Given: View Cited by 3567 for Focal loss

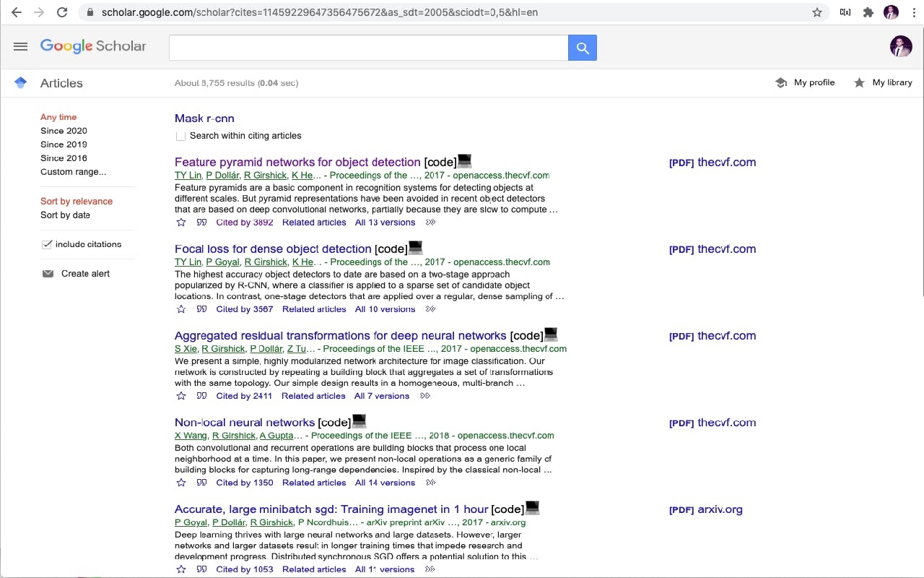Looking at the screenshot, I should point(245,309).
